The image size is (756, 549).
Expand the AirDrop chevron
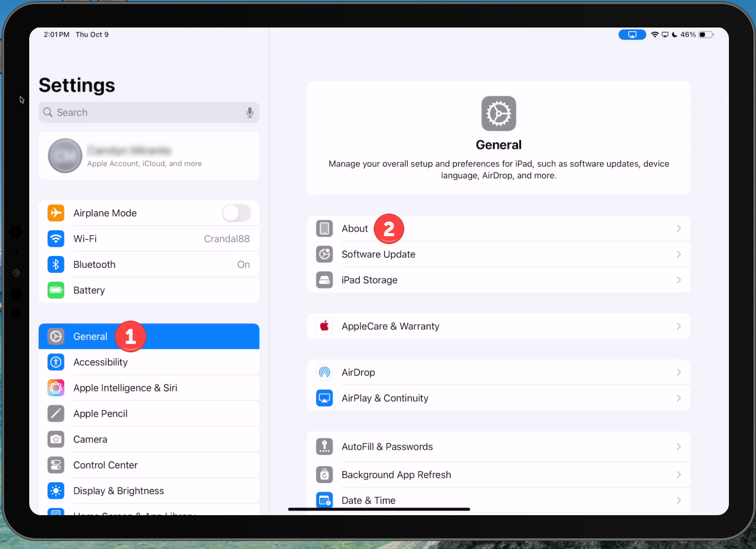[x=679, y=372]
